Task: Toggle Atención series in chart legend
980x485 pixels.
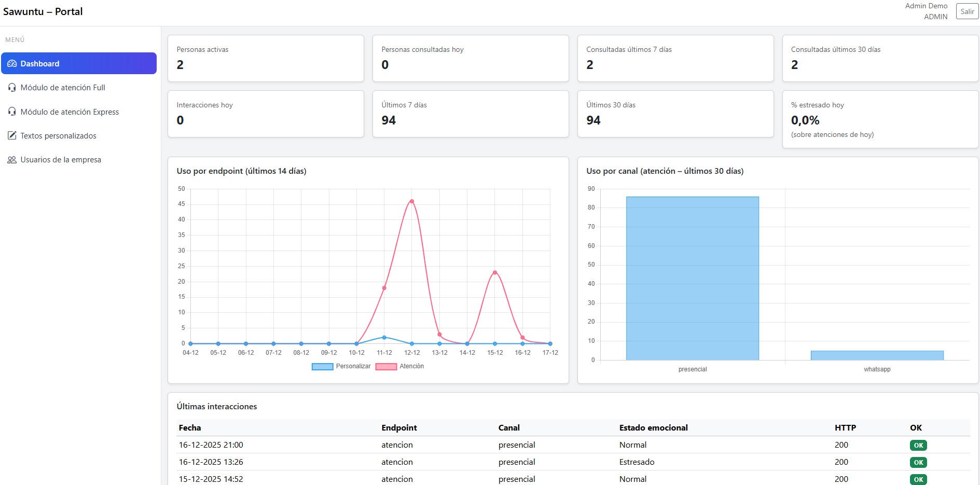Action: pos(411,366)
